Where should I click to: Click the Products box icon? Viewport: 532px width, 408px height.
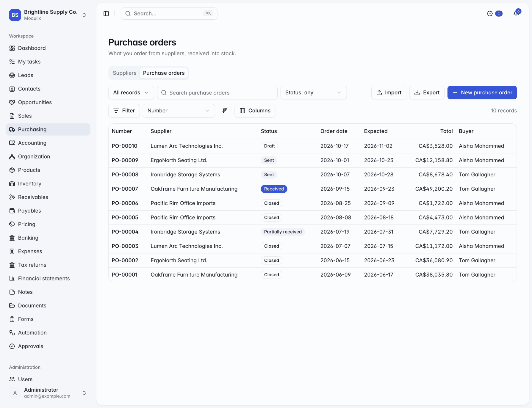12,170
